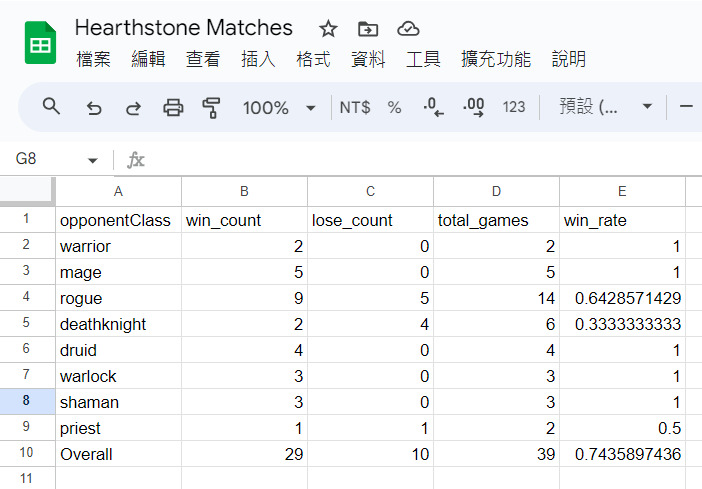Image resolution: width=702 pixels, height=489 pixels.
Task: Open the 擴充功能 menu
Action: click(496, 59)
